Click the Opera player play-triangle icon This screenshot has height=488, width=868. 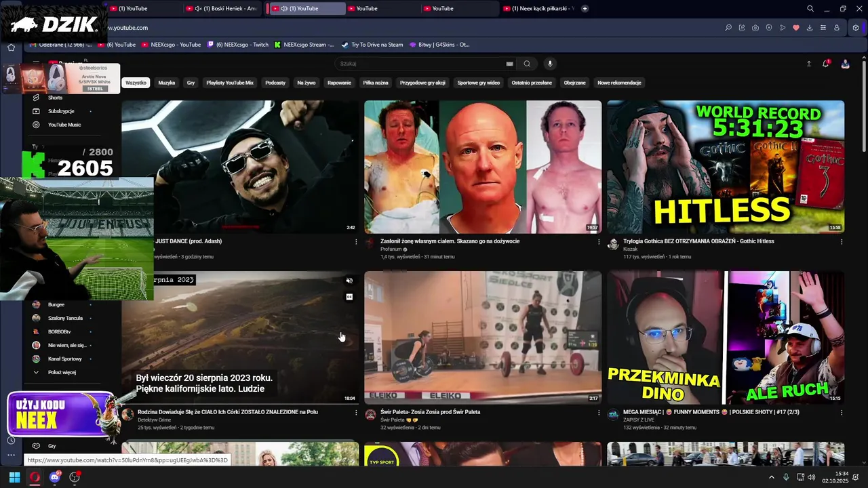click(x=783, y=28)
